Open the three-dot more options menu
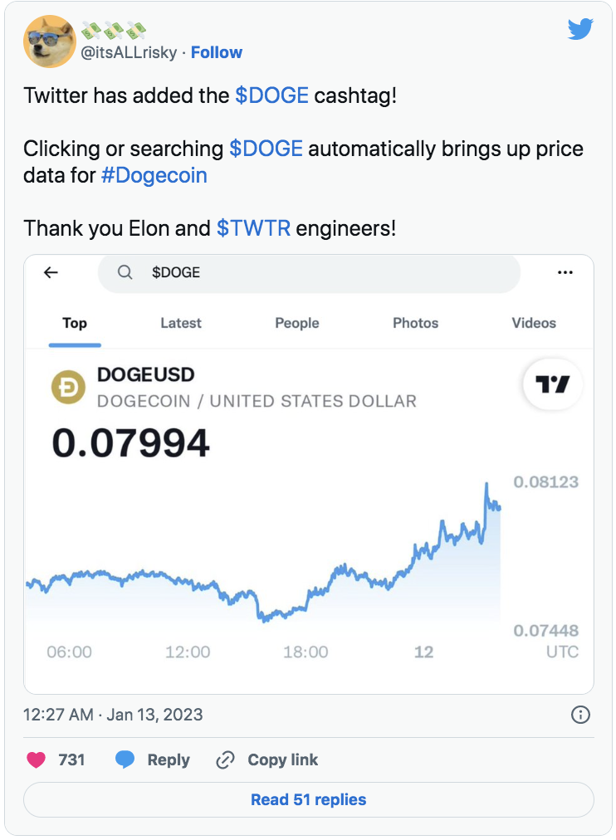The width and height of the screenshot is (616, 840). pos(565,272)
